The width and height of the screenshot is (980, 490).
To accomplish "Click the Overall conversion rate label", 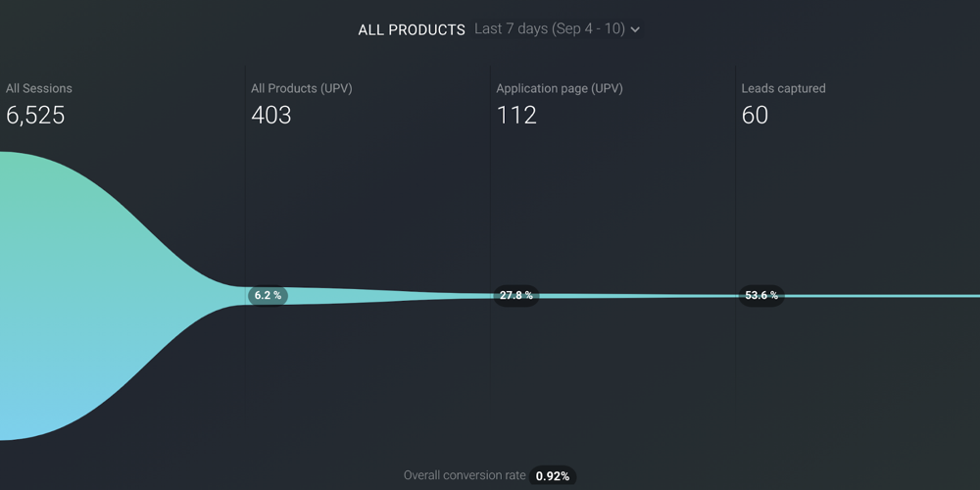I will pos(465,475).
